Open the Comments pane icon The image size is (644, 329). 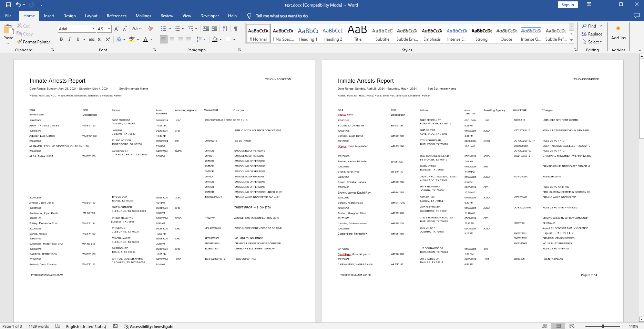tap(636, 16)
